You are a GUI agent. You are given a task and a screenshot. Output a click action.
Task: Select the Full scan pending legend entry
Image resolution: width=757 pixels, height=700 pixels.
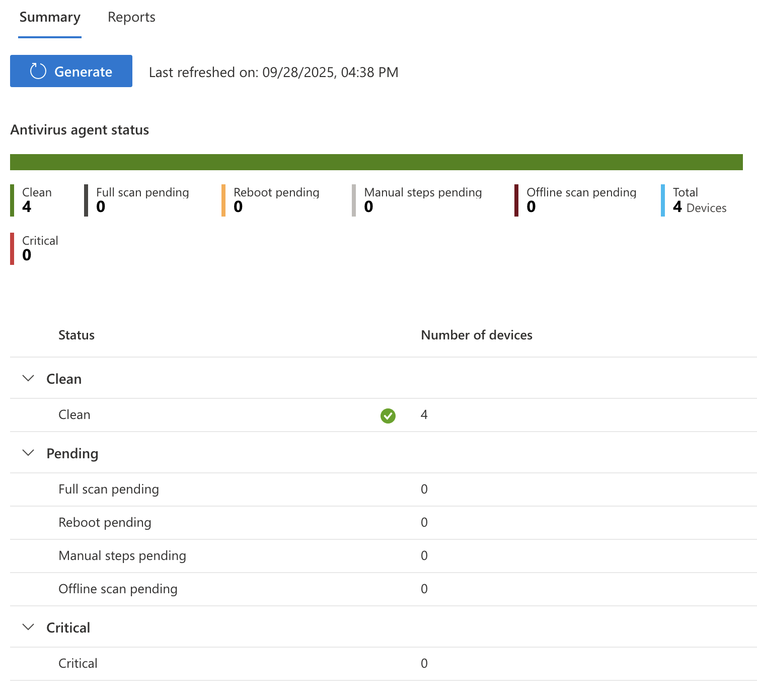(x=142, y=199)
